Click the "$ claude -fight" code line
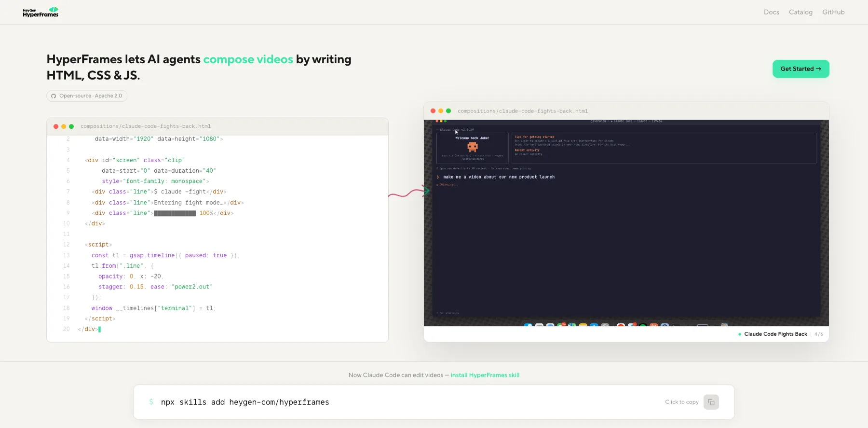868x428 pixels. coord(159,192)
